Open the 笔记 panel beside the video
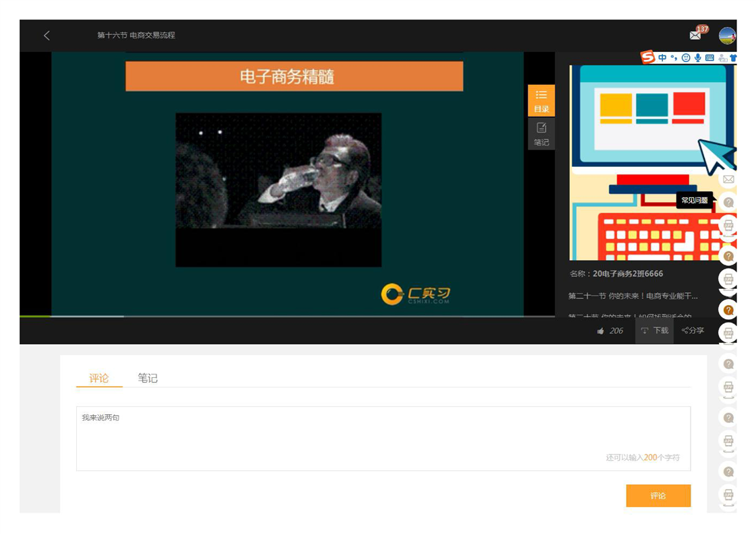The height and width of the screenshot is (534, 756). [x=541, y=133]
